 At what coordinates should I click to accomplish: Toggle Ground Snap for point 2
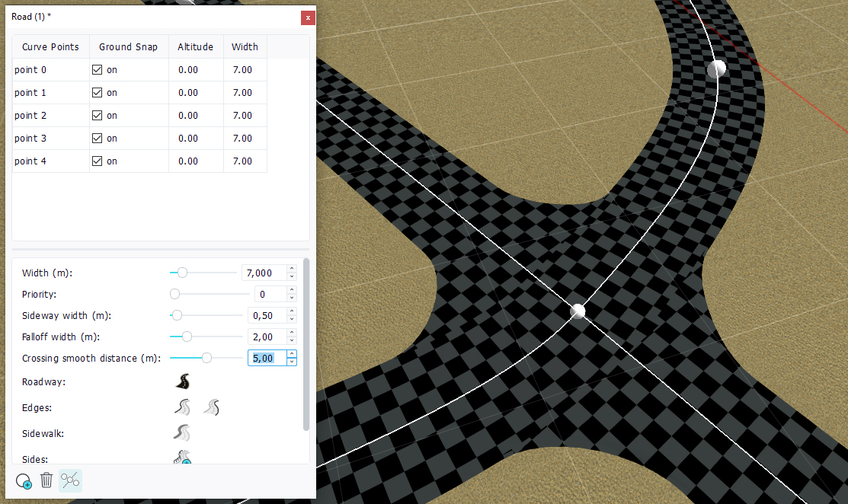tap(97, 116)
